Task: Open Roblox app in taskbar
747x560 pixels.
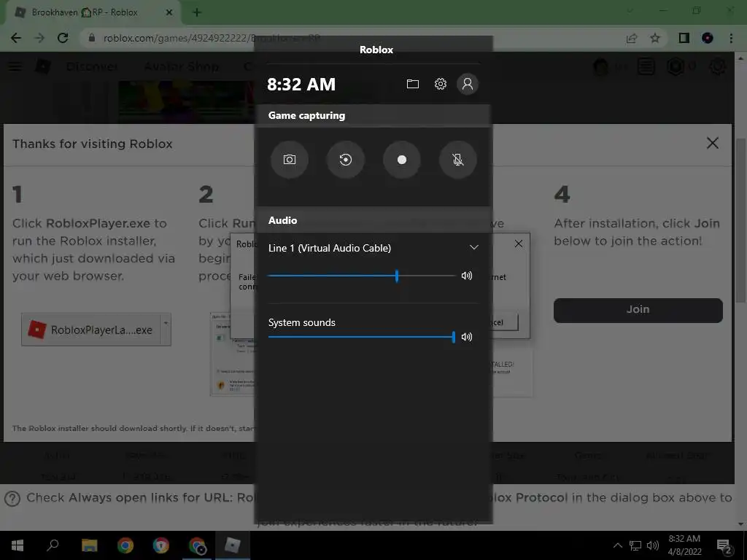Action: coord(233,545)
